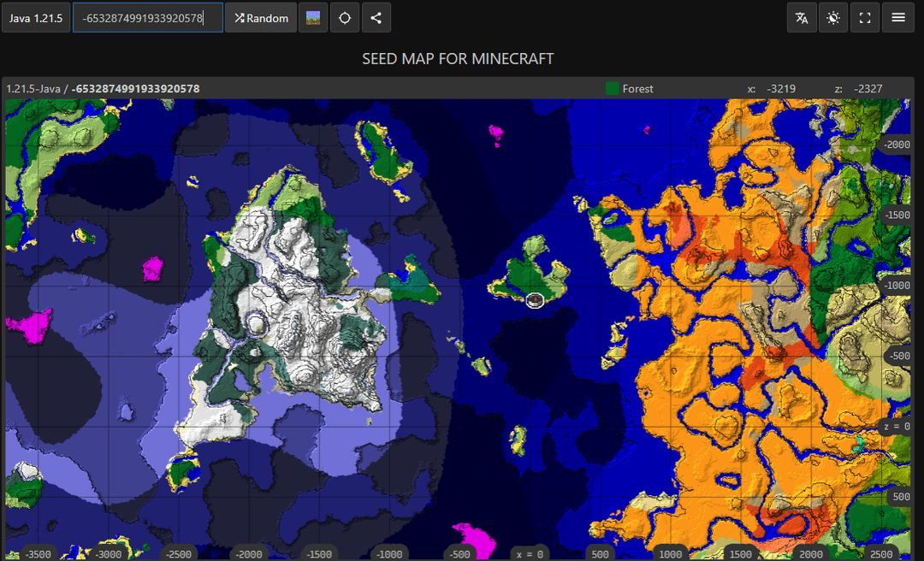
Task: Click the x coordinate value -3219
Action: (x=781, y=89)
